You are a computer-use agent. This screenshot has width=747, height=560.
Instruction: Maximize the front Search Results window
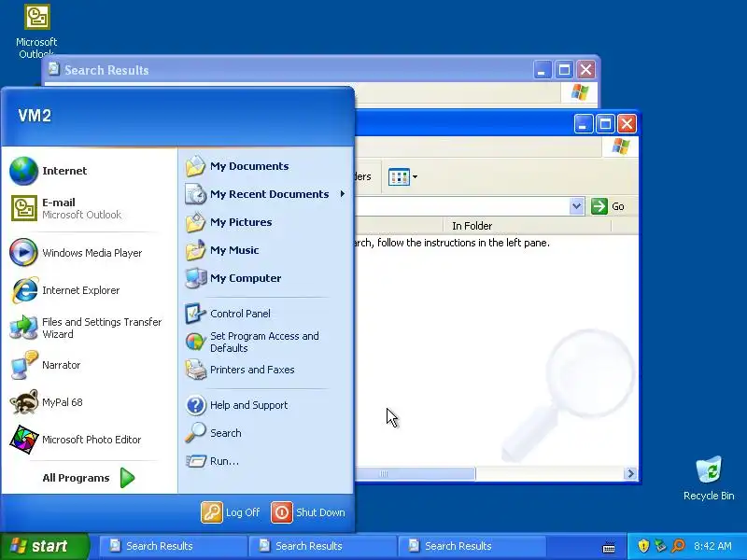point(605,124)
